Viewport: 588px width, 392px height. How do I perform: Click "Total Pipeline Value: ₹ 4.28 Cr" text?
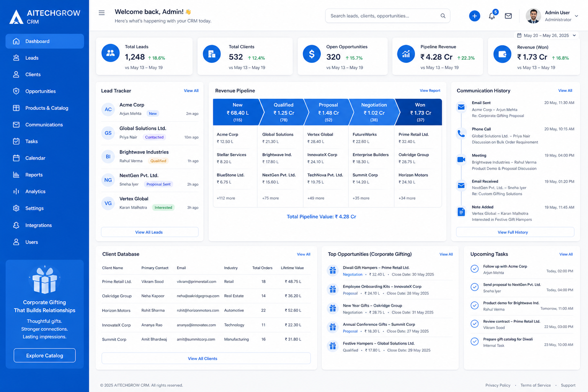tap(321, 217)
